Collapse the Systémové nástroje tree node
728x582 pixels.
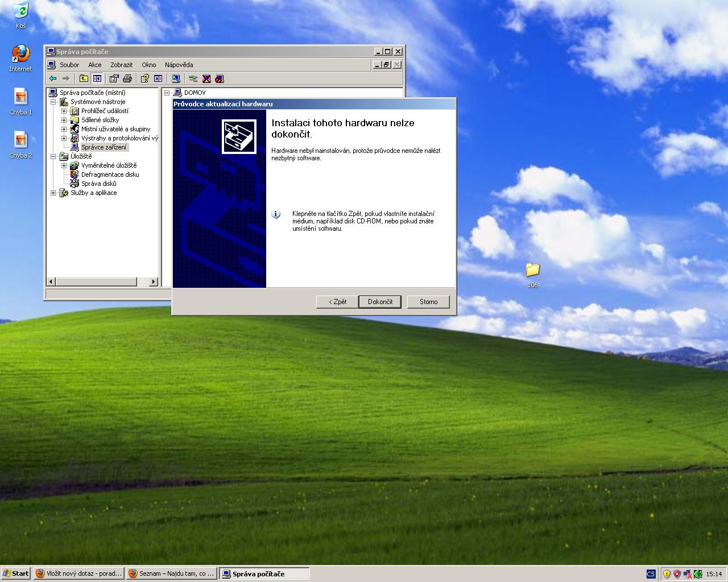pos(53,102)
